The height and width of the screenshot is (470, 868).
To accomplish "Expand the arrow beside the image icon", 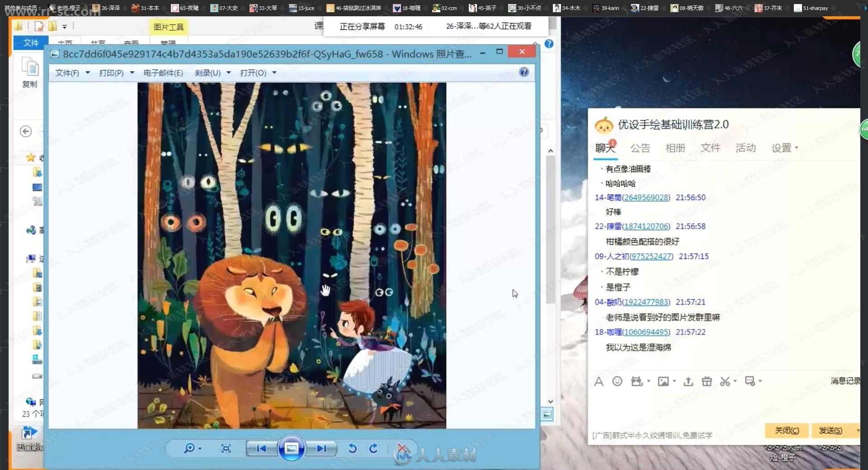I will 674,381.
